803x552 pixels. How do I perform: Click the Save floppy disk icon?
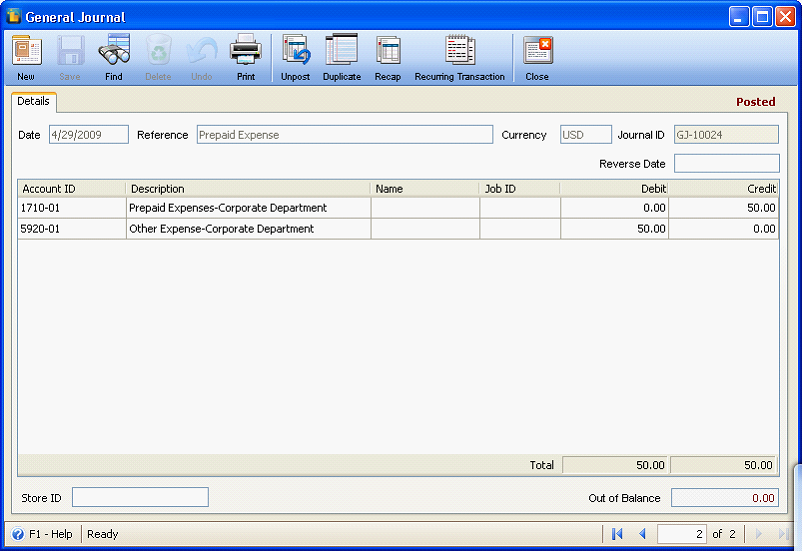point(70,50)
